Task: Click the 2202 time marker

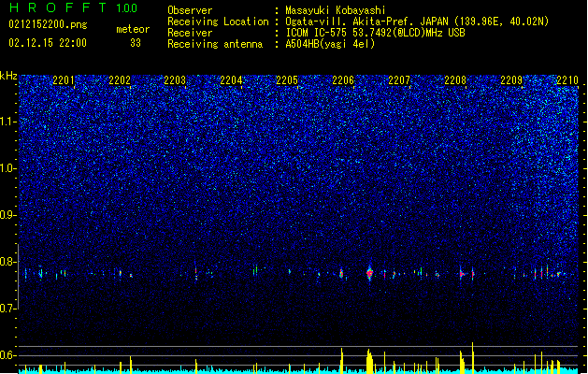Action: tap(120, 80)
